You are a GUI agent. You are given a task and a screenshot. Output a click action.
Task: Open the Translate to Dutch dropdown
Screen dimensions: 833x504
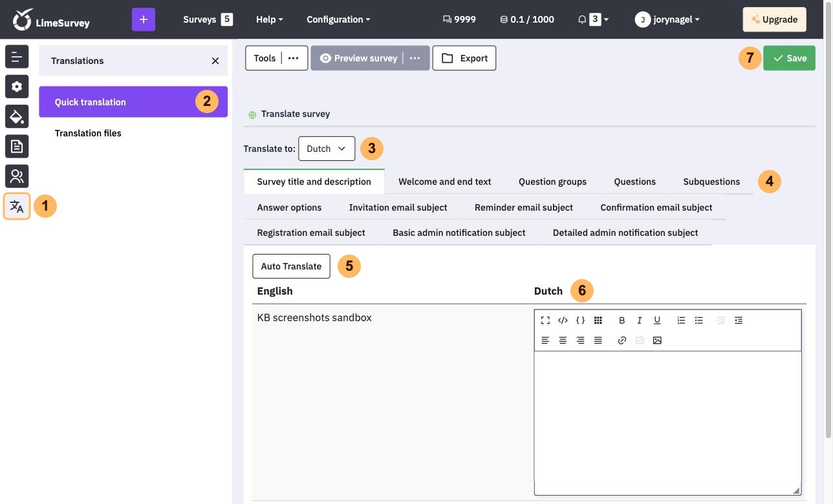coord(327,149)
